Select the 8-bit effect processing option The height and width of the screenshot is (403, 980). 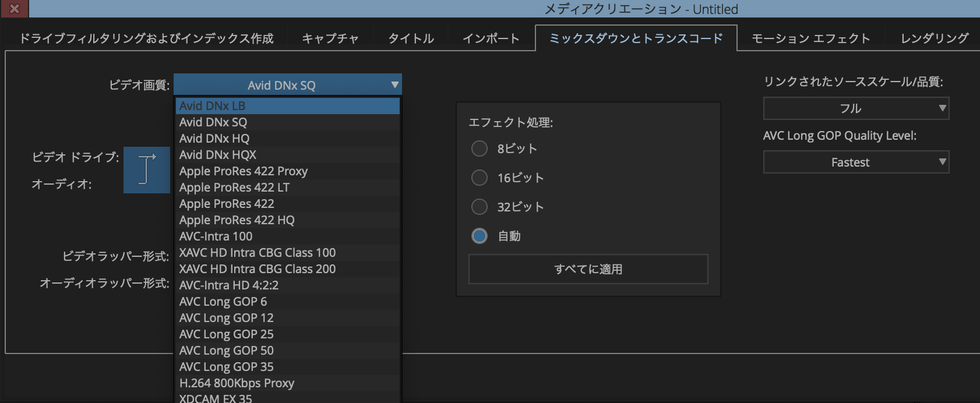[480, 149]
